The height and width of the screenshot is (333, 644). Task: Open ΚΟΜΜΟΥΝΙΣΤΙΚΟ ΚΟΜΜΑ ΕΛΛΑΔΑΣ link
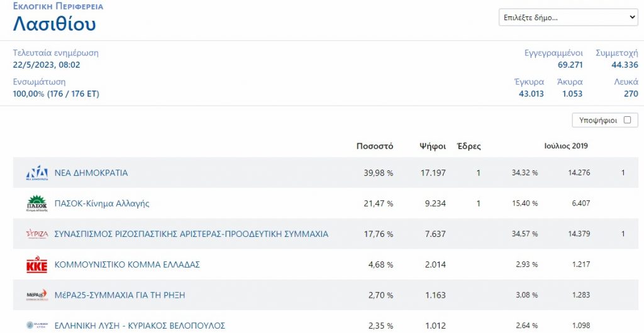tap(127, 265)
